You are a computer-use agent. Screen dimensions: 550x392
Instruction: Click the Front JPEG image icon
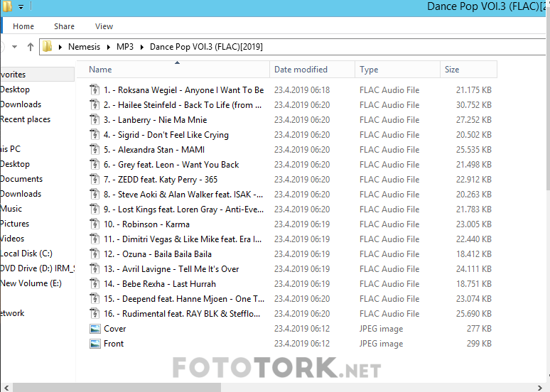(95, 344)
